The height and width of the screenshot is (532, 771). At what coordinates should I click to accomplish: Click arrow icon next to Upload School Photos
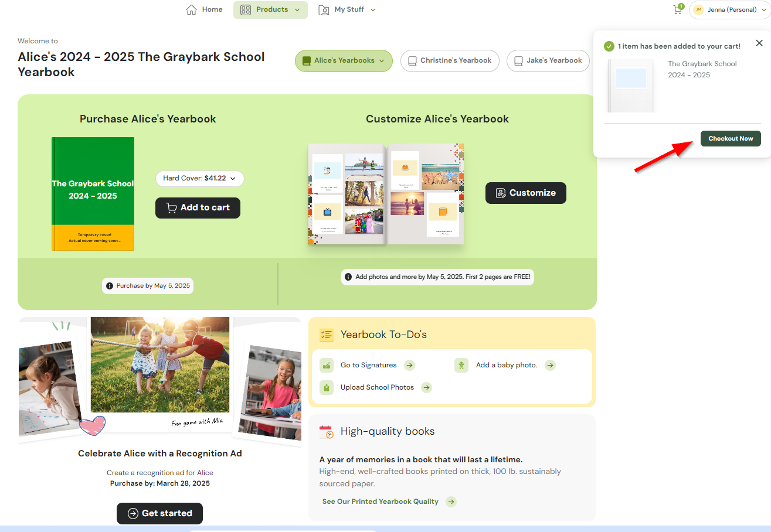click(x=426, y=387)
